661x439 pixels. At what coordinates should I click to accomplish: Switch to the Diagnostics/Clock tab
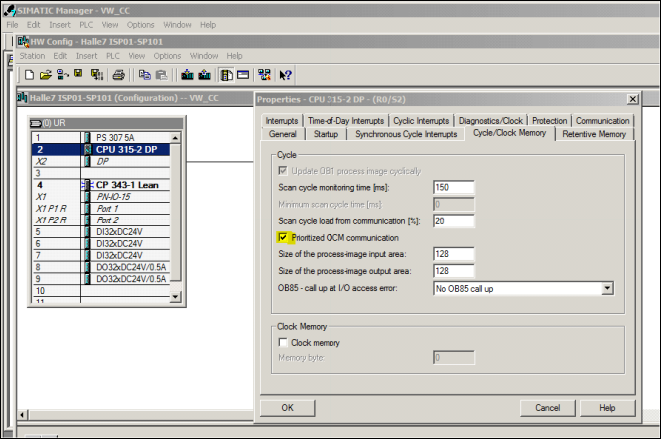point(490,121)
